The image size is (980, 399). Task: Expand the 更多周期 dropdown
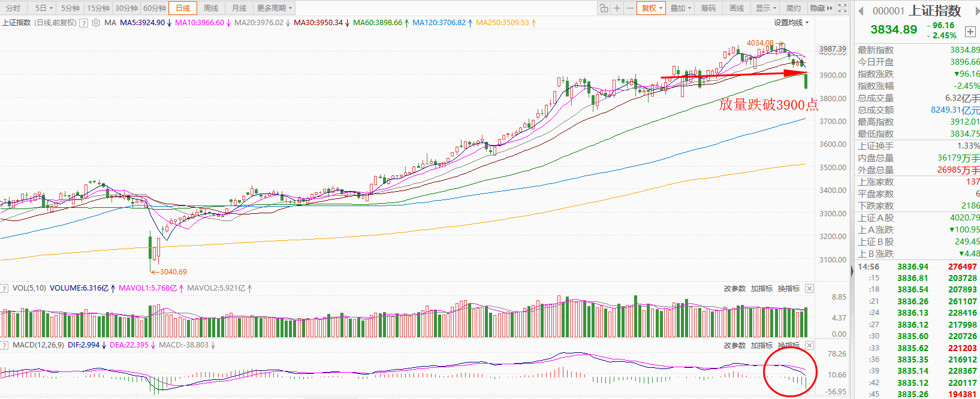[x=274, y=8]
